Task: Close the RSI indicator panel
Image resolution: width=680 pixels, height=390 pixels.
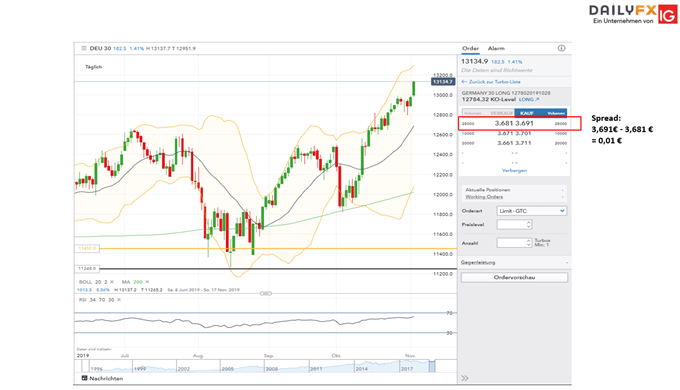Action: click(119, 300)
